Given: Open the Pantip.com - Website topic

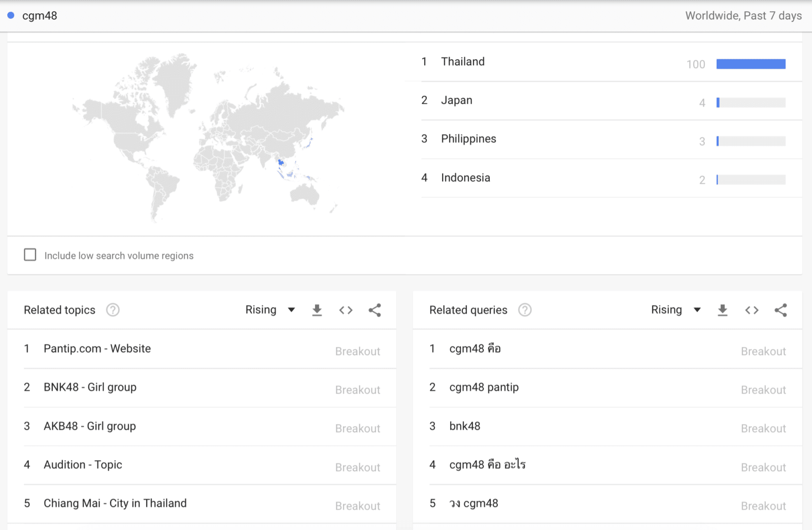Looking at the screenshot, I should [97, 349].
